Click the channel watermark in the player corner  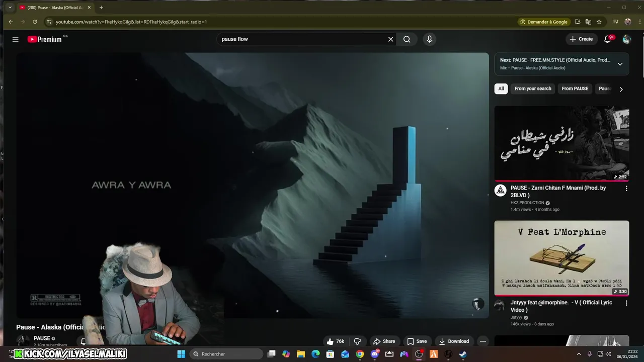coord(478,304)
